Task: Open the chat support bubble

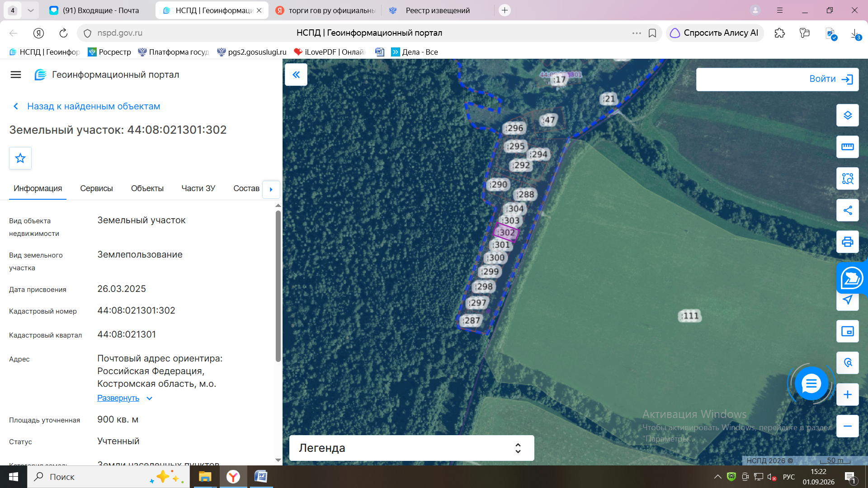Action: tap(811, 384)
